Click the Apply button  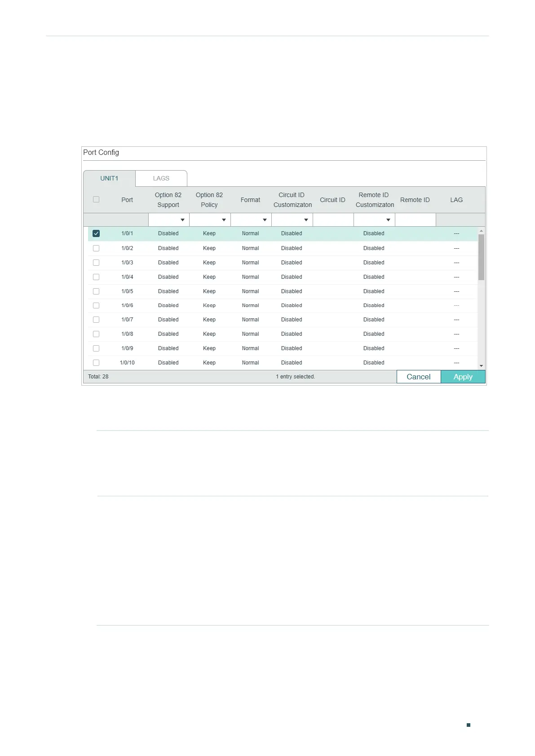(x=463, y=377)
